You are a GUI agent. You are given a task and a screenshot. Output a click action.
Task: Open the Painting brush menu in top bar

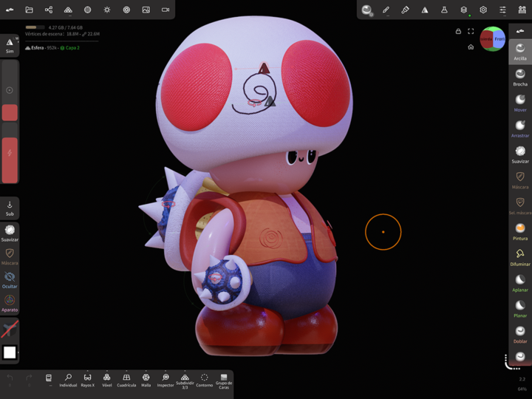click(x=405, y=10)
